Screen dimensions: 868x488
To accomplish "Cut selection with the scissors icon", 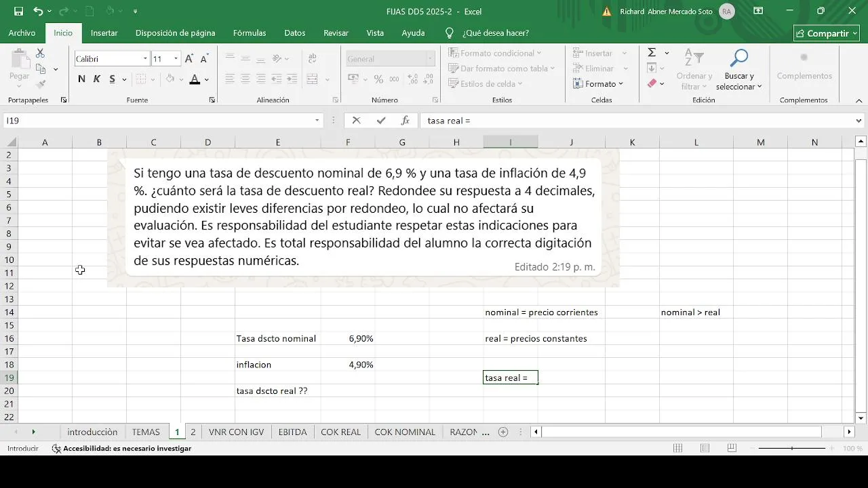I will (40, 53).
